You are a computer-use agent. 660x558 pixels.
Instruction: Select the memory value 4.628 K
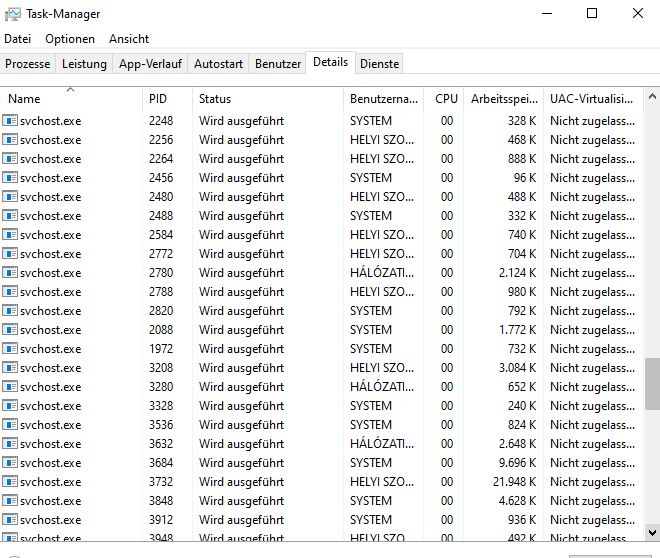(x=517, y=501)
